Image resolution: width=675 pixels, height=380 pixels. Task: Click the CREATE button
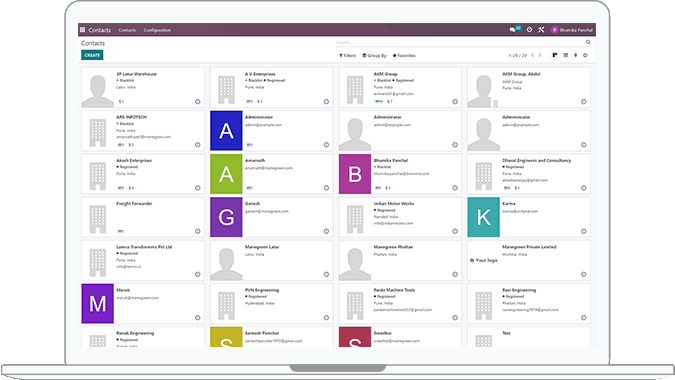point(92,55)
